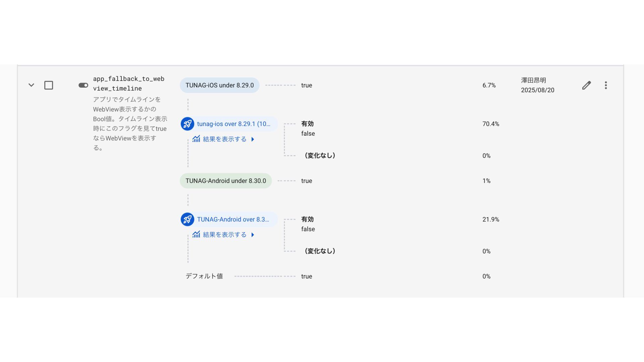Screen dimensions: 644x362
Task: Click the デフォルト値 default value label
Action: pos(204,276)
